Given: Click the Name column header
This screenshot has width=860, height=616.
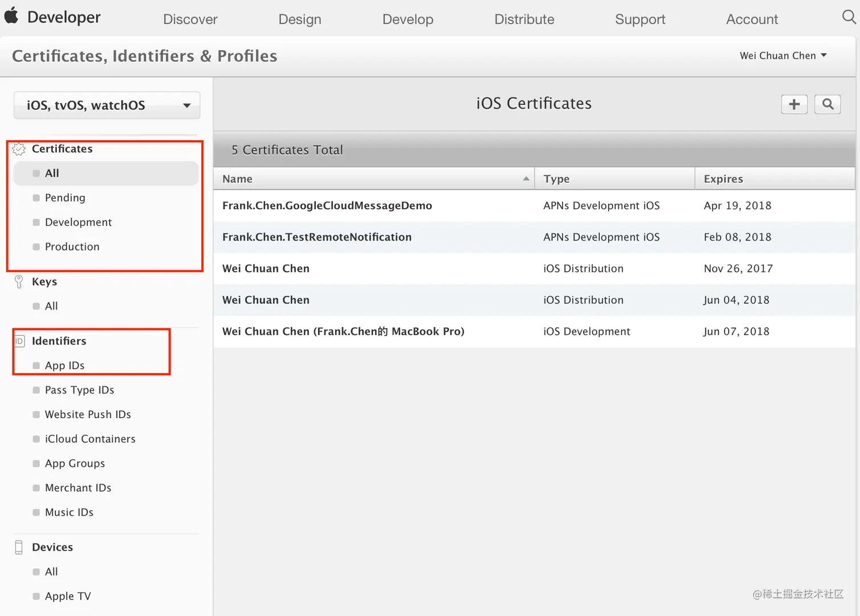Looking at the screenshot, I should [374, 179].
